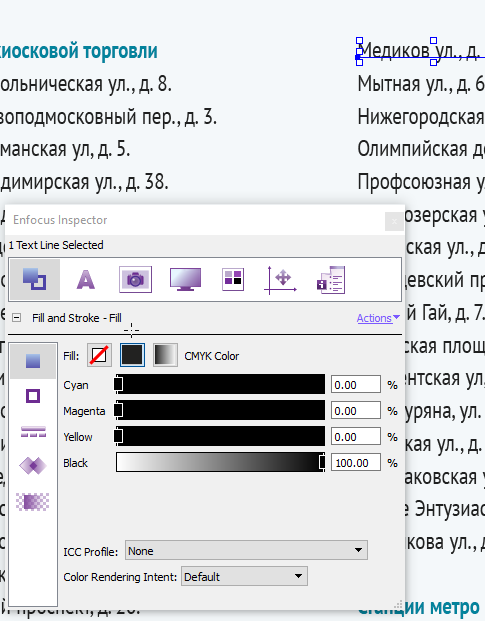This screenshot has height=621, width=485.
Task: Choose gradient fill button
Action: pos(165,355)
